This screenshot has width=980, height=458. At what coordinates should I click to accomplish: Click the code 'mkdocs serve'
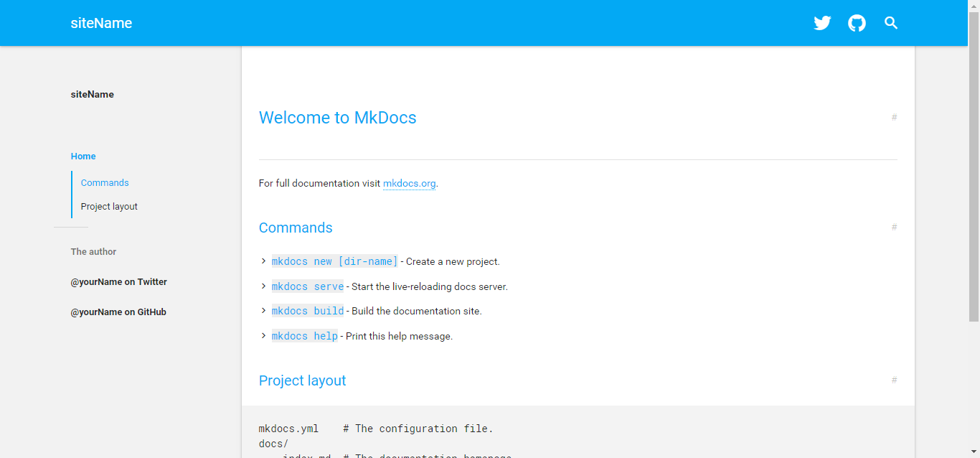308,286
